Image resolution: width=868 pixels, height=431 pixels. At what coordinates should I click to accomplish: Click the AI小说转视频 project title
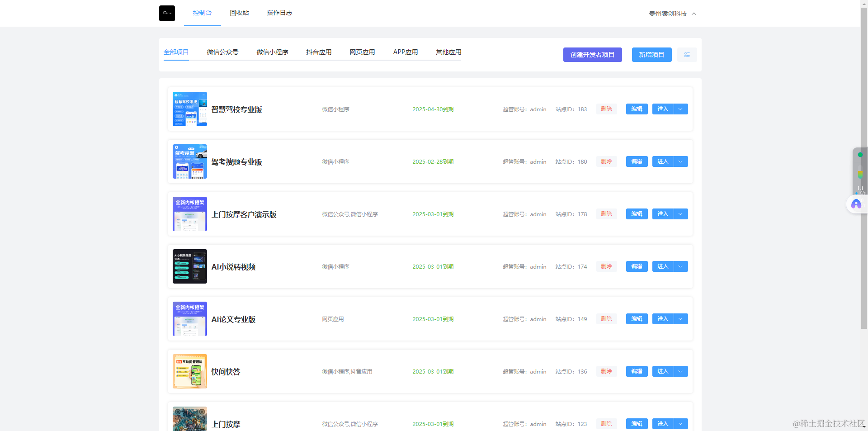click(234, 267)
